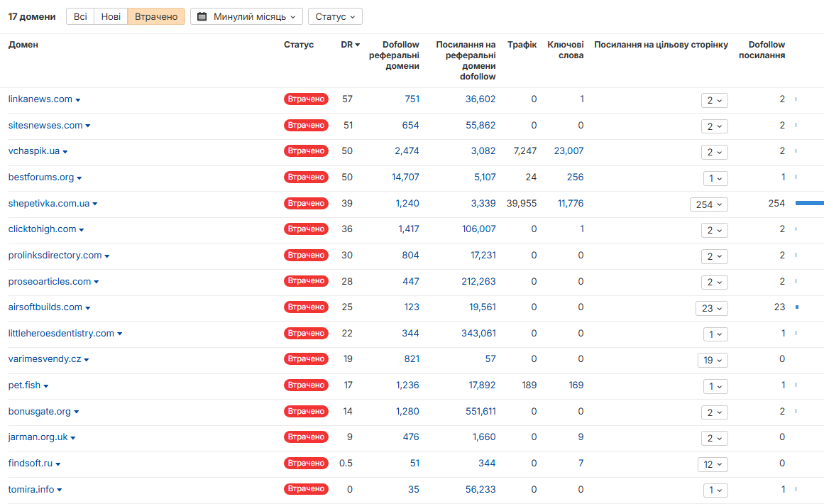
Task: Open the links dropdown for jarman.org.uk
Action: pyautogui.click(x=715, y=438)
